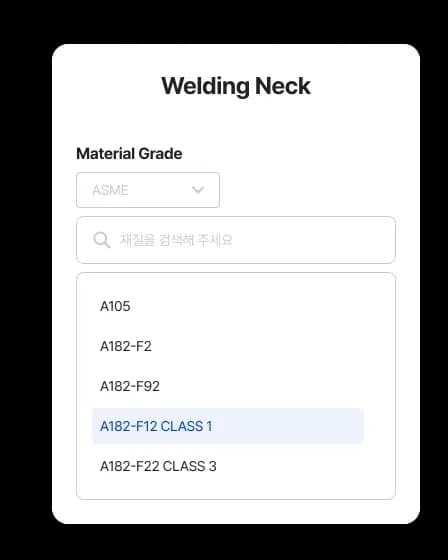448x560 pixels.
Task: Click the empty area right of A182-F92
Action: coord(262,386)
